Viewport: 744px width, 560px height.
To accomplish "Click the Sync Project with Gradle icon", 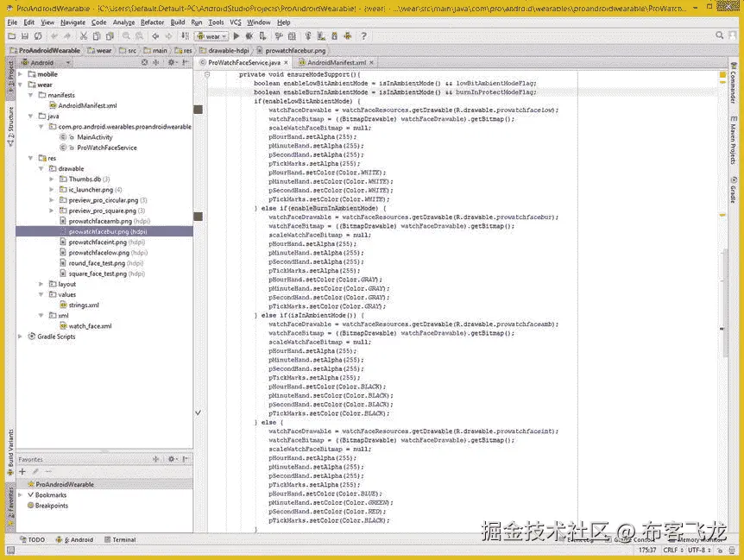I will click(x=308, y=36).
